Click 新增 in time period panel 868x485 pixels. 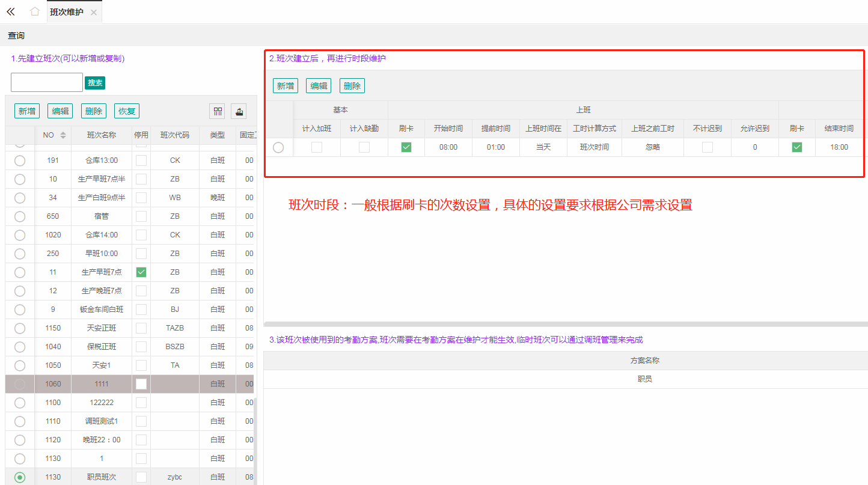coord(285,86)
